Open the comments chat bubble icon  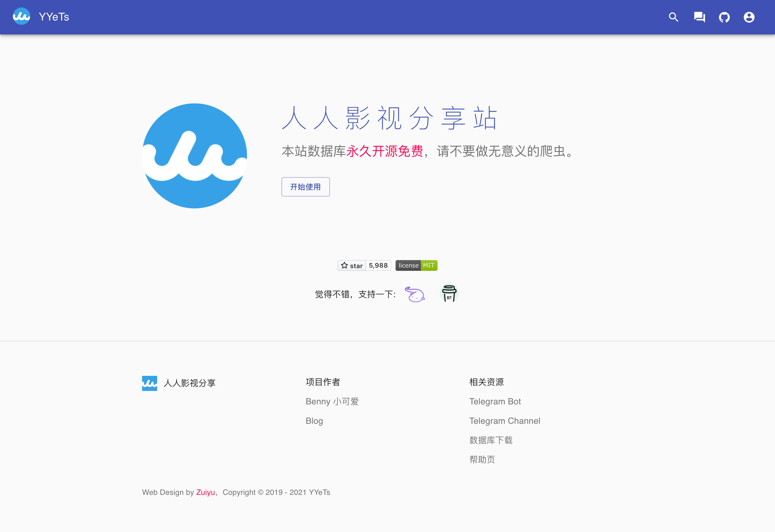pos(699,17)
